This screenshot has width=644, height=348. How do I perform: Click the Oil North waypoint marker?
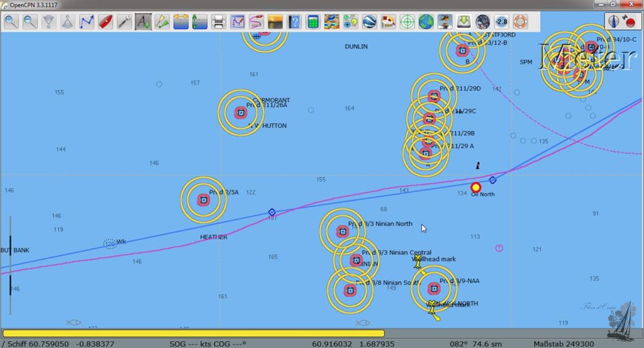476,187
